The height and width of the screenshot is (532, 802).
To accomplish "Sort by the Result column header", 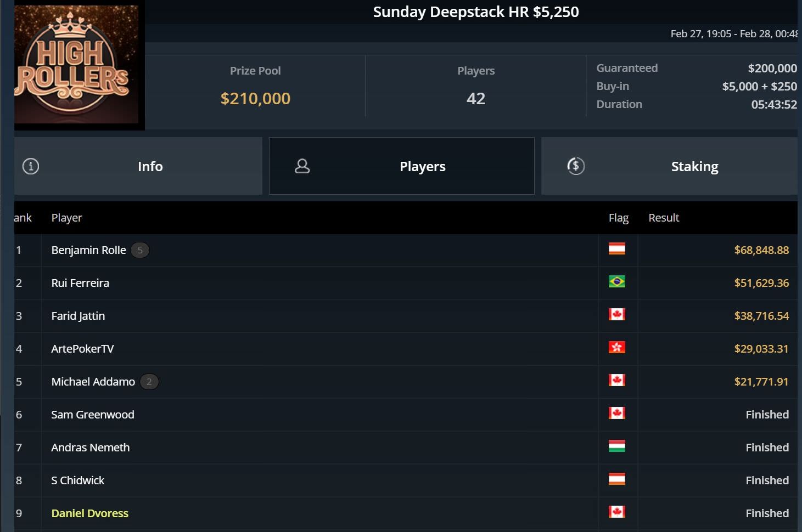I will tap(663, 218).
